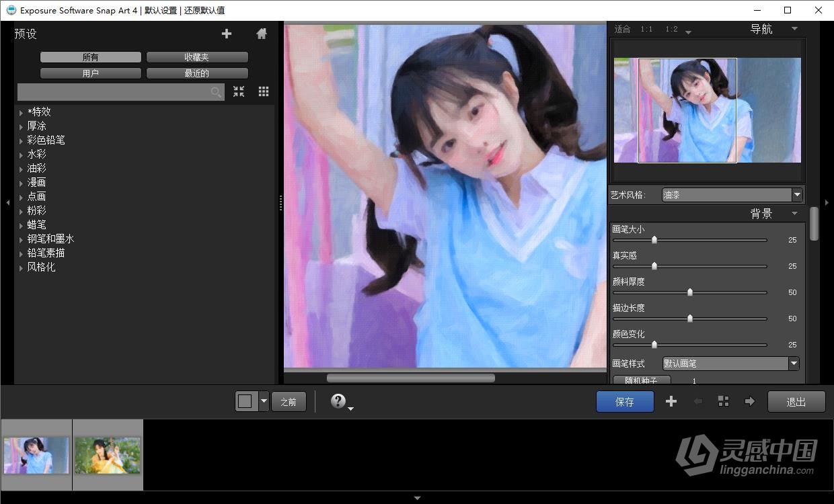Click the 保存 save button
The height and width of the screenshot is (504, 834).
click(x=625, y=402)
